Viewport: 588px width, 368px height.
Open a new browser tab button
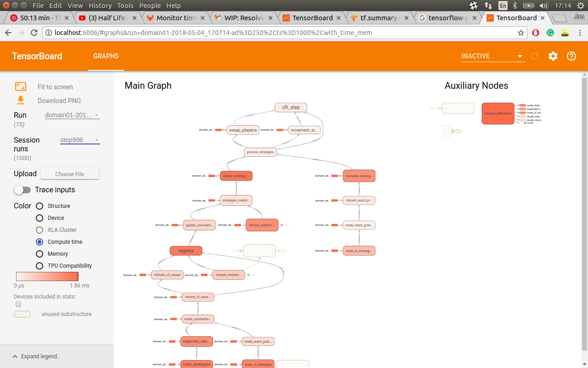pos(559,18)
